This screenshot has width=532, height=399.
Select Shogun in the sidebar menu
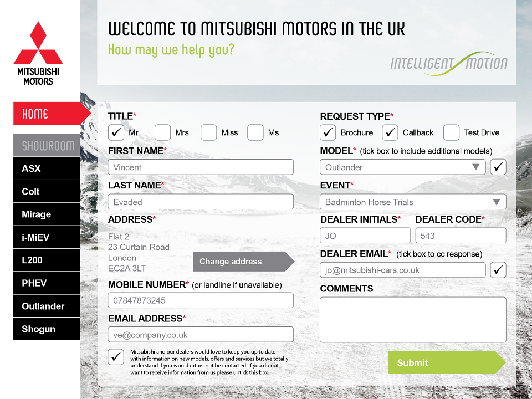[47, 329]
